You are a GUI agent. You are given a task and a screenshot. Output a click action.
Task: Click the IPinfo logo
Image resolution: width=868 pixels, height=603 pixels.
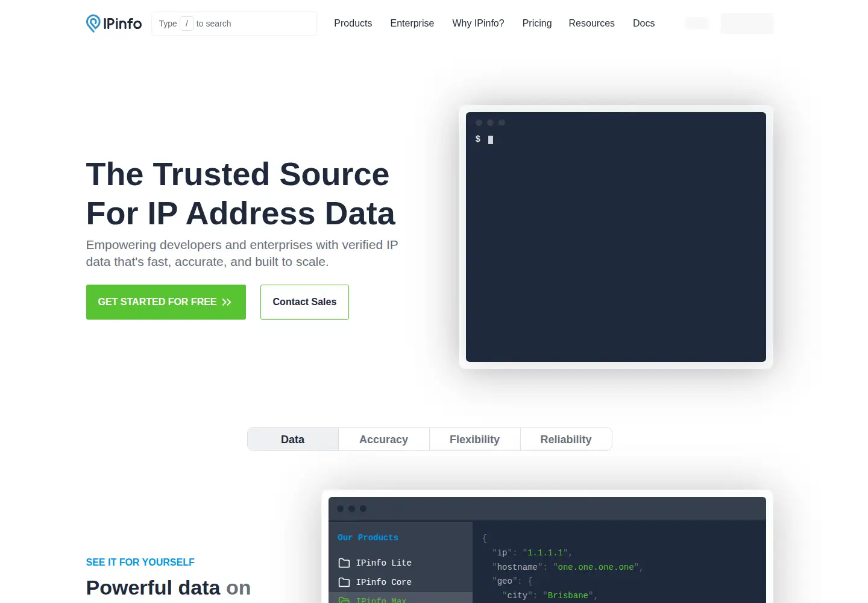pyautogui.click(x=114, y=24)
